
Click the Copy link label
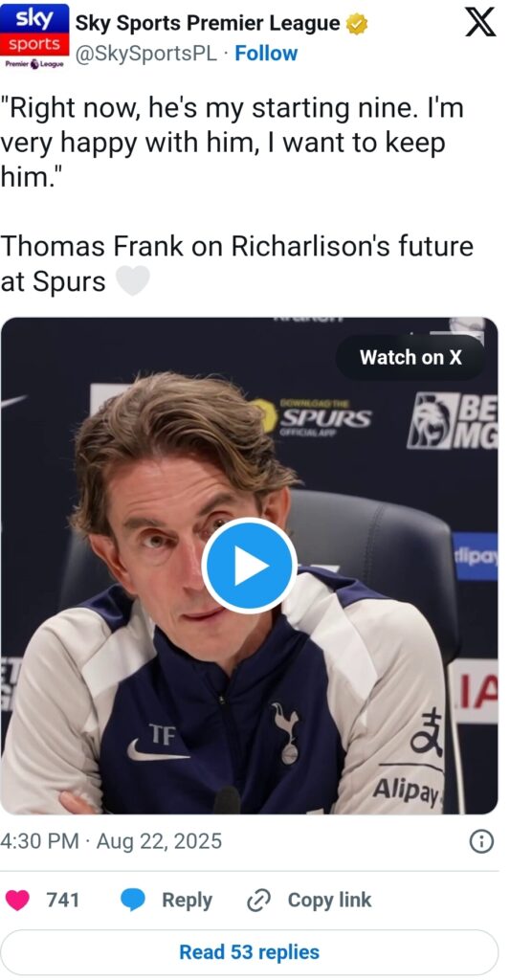[x=329, y=900]
